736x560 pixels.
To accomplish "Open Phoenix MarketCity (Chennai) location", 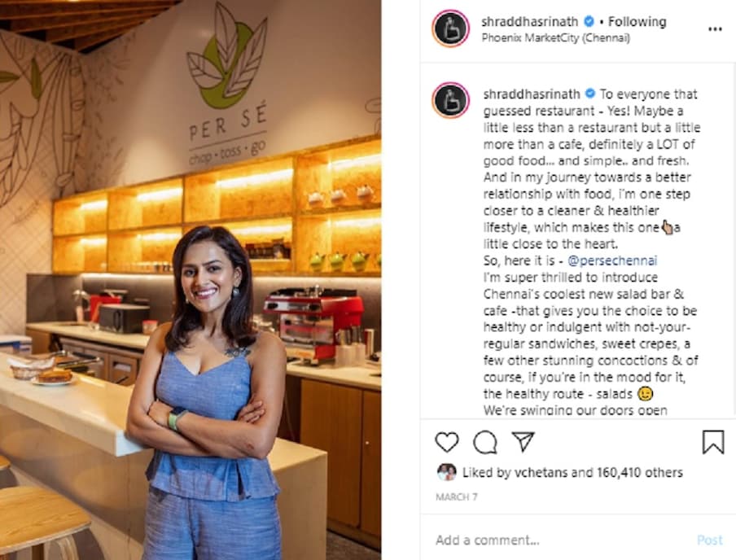I will coord(555,38).
